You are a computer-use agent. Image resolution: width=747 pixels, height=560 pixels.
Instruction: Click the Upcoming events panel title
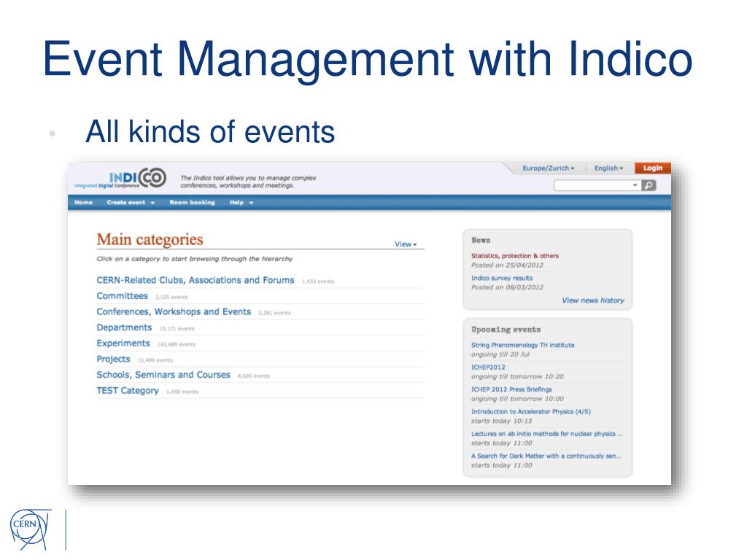(506, 330)
